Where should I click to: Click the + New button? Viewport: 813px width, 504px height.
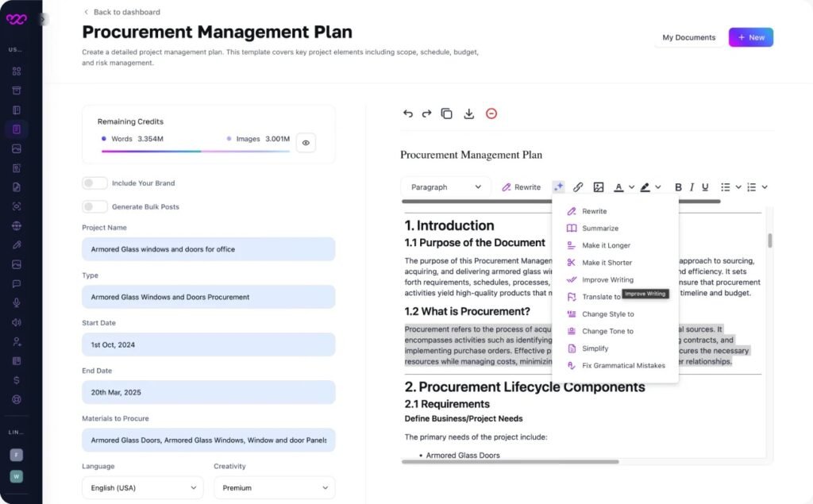[750, 37]
